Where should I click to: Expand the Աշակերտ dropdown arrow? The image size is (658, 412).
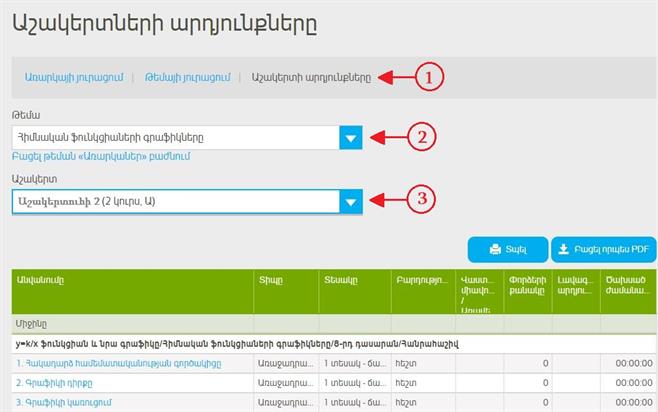[350, 202]
